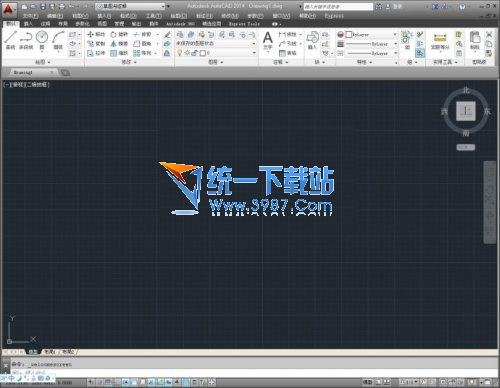Click the Group icon
The height and width of the screenshot is (388, 500).
(406, 39)
